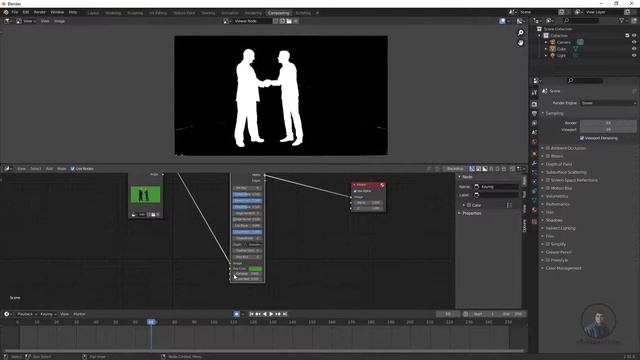This screenshot has width=640, height=360.
Task: Hide the Camera using its eye icon
Action: [x=634, y=42]
